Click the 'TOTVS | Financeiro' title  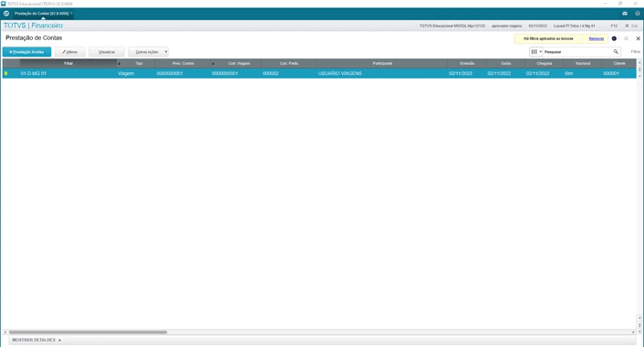33,26
